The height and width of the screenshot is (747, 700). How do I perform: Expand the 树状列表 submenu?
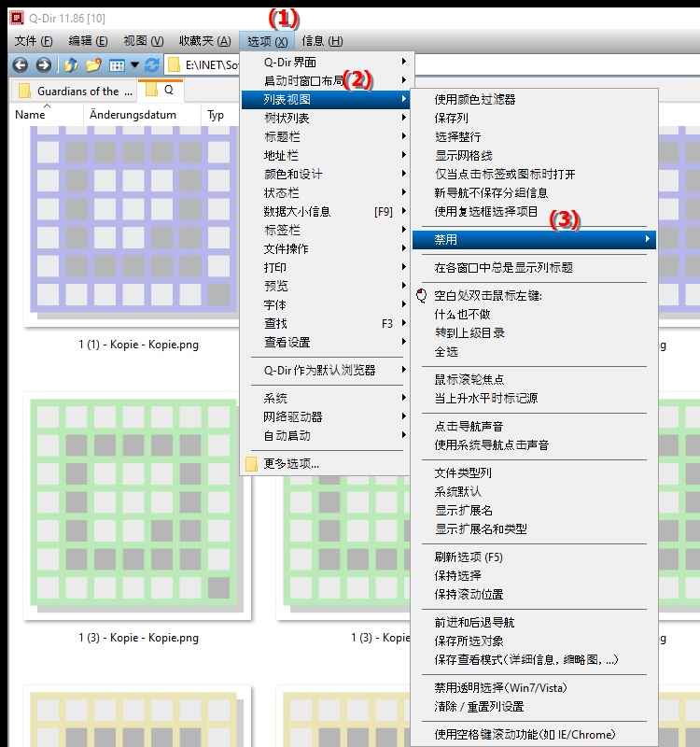coord(326,119)
